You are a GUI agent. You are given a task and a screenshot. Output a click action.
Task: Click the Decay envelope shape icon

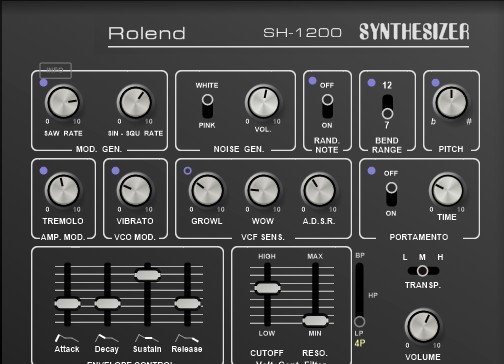pos(107,338)
